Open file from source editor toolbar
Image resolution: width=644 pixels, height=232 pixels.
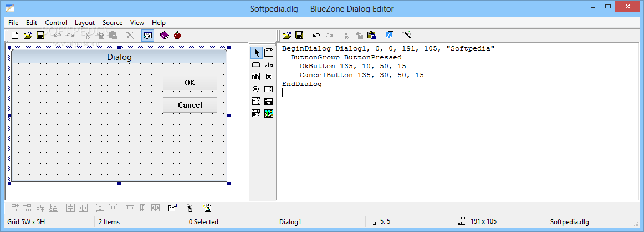(x=287, y=36)
